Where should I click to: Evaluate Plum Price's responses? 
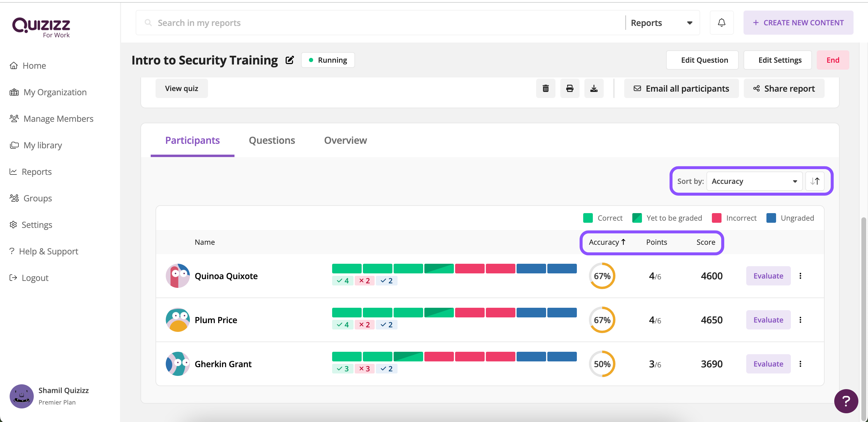768,320
